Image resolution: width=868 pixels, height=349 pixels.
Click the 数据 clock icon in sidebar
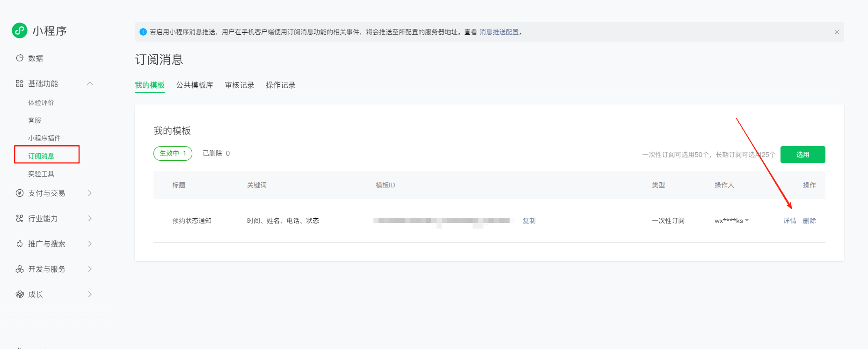click(x=20, y=58)
